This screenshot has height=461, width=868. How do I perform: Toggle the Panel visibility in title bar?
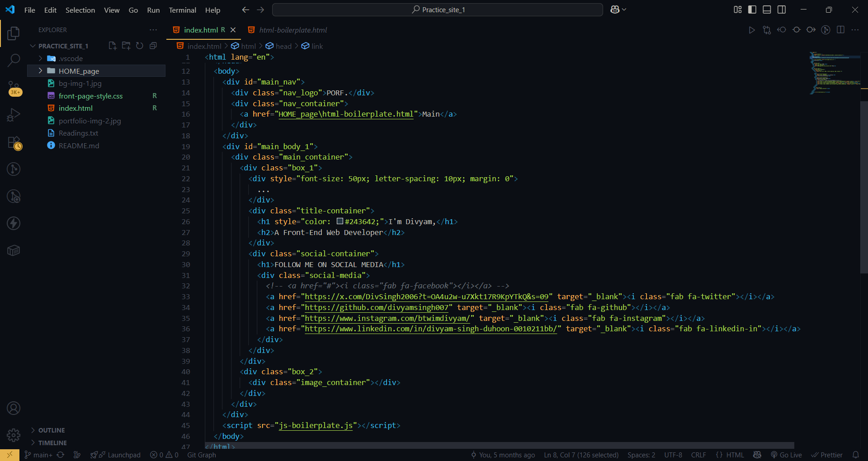click(x=767, y=9)
